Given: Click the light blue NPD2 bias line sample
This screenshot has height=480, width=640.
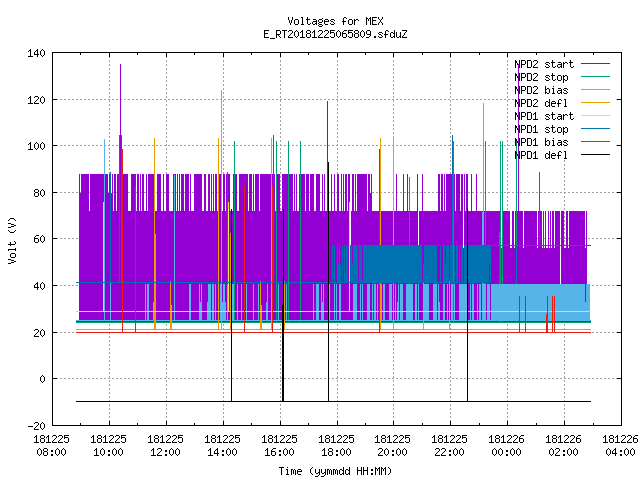Looking at the screenshot, I should 595,90.
